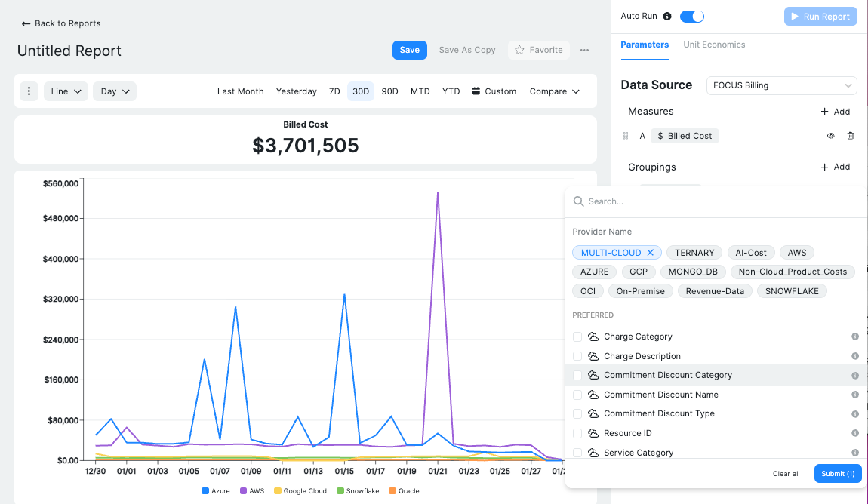Select the Non-Cloud_Product_Costs provider chip

(793, 272)
